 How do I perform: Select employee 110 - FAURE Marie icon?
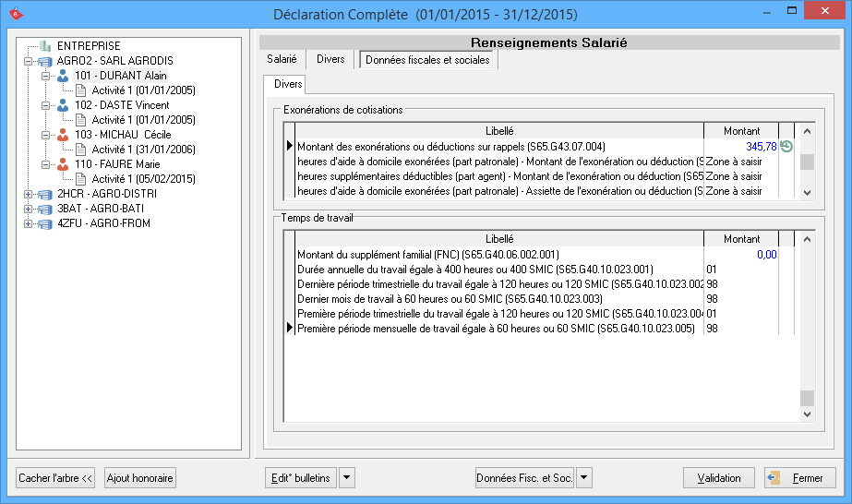pyautogui.click(x=63, y=164)
